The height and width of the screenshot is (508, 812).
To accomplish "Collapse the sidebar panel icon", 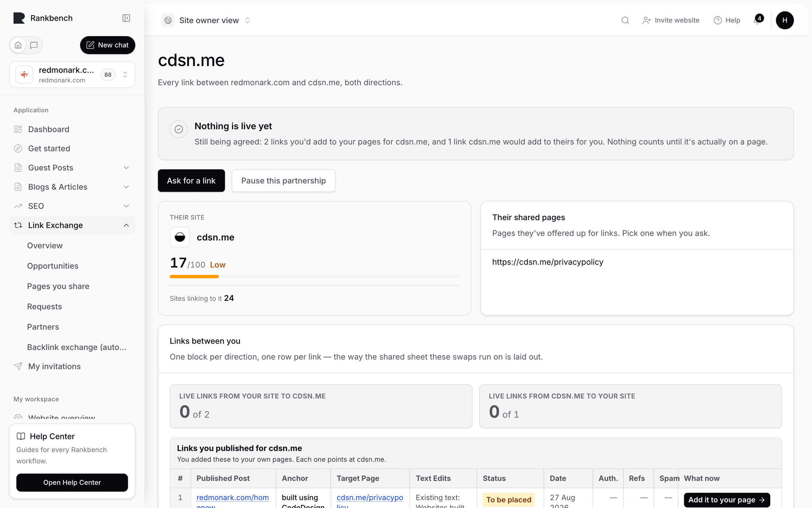I will coord(126,18).
